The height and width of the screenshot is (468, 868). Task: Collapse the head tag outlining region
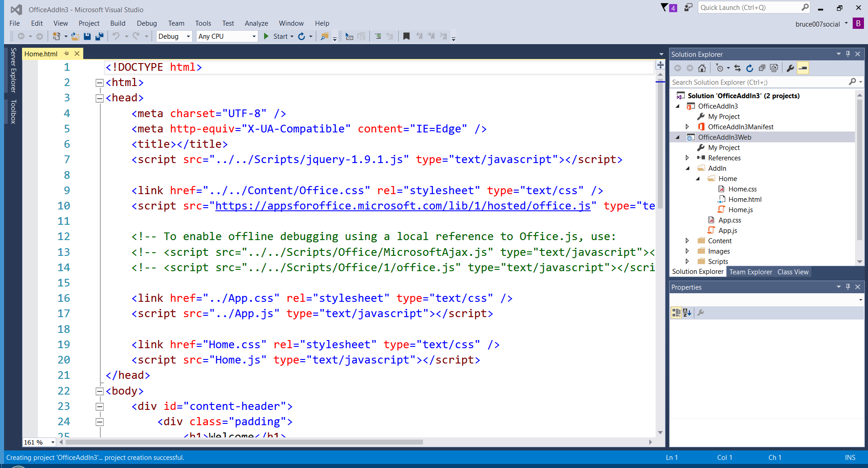(99, 98)
